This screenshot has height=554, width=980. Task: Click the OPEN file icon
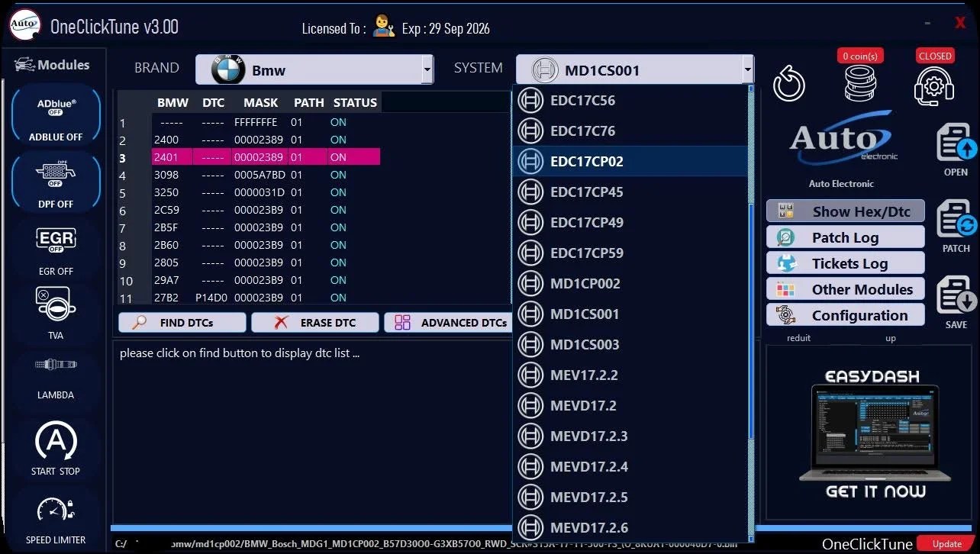956,150
